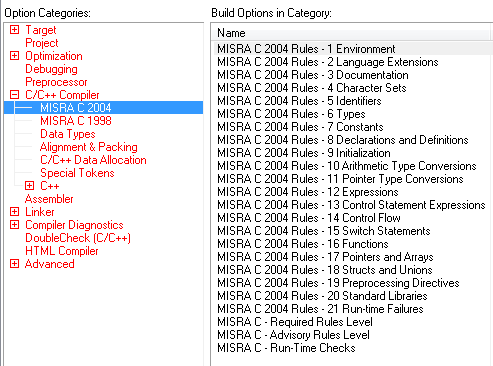Select the Assembler category

(x=49, y=199)
